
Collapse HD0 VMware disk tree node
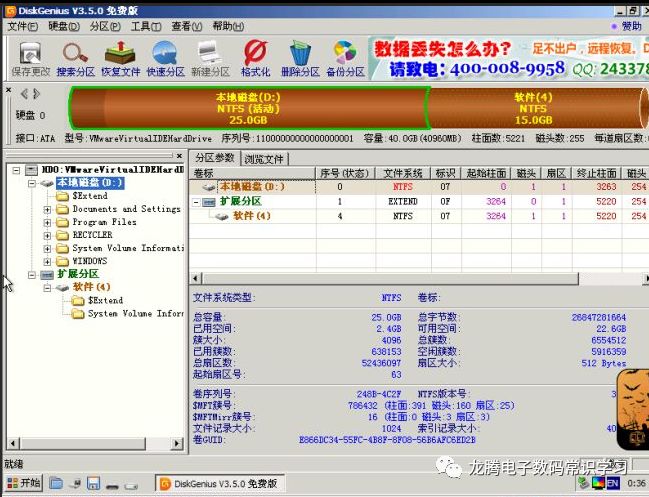pos(16,170)
